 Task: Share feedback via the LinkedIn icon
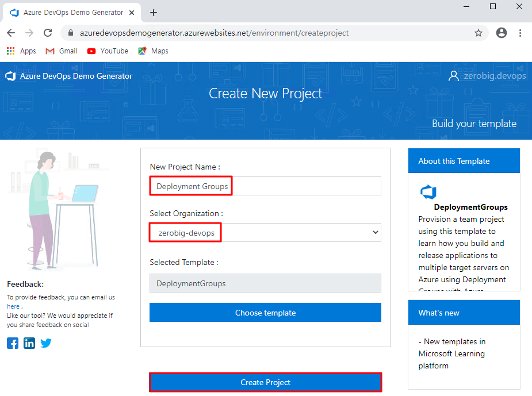29,343
